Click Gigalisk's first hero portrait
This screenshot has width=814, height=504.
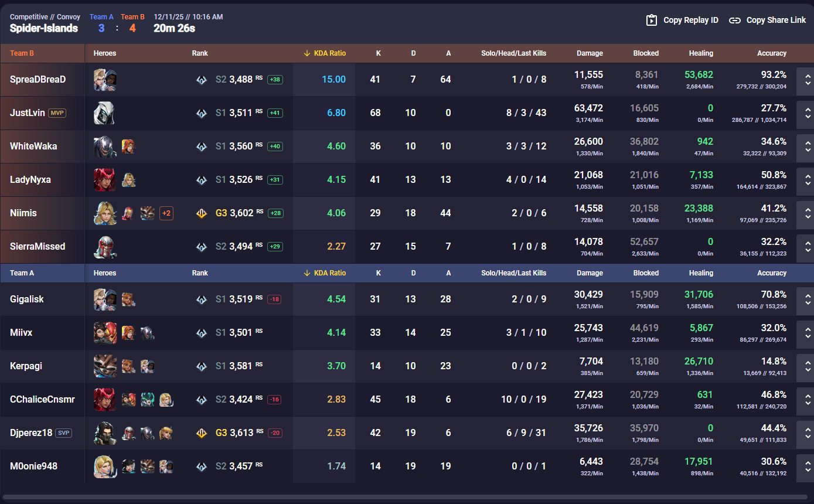[x=105, y=299]
